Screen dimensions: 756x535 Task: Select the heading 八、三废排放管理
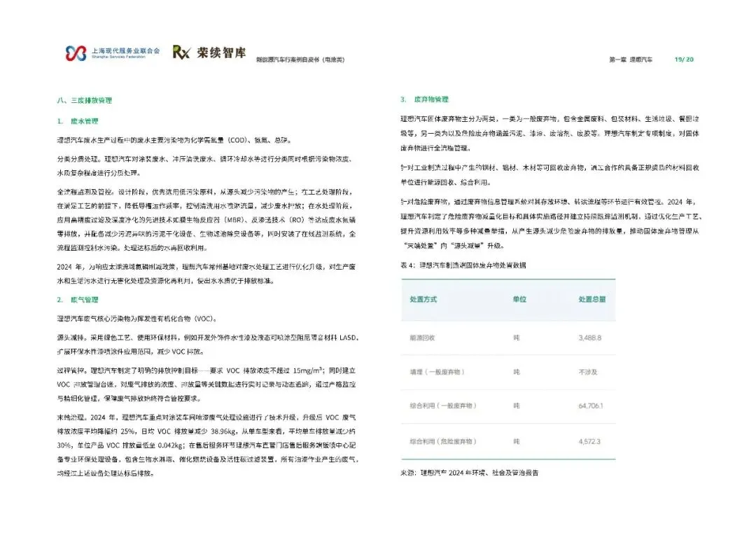tap(85, 100)
